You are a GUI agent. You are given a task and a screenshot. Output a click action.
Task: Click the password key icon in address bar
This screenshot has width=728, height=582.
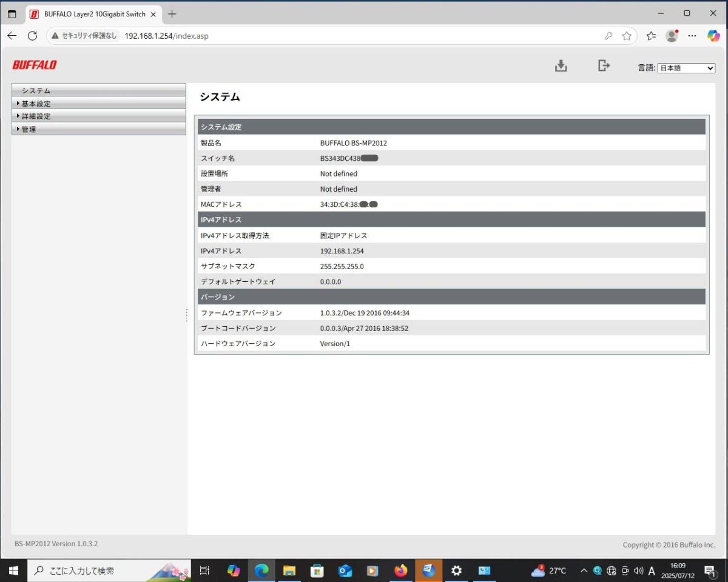pos(608,36)
